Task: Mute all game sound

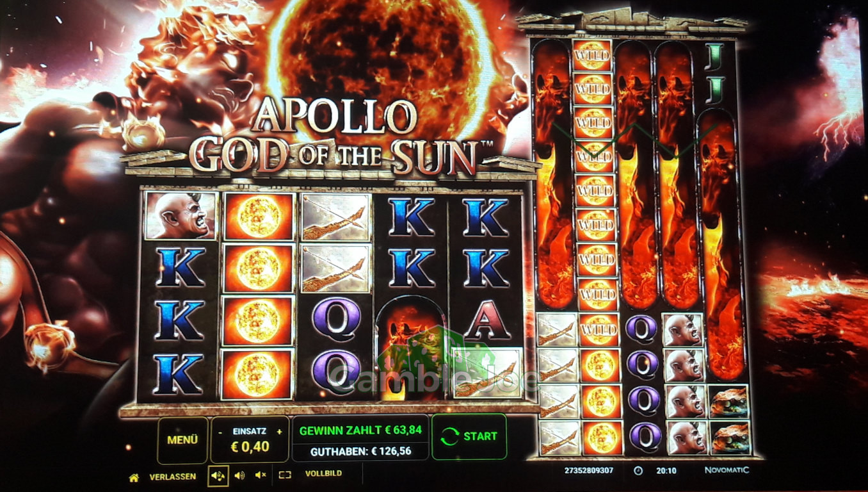Action: (x=261, y=475)
